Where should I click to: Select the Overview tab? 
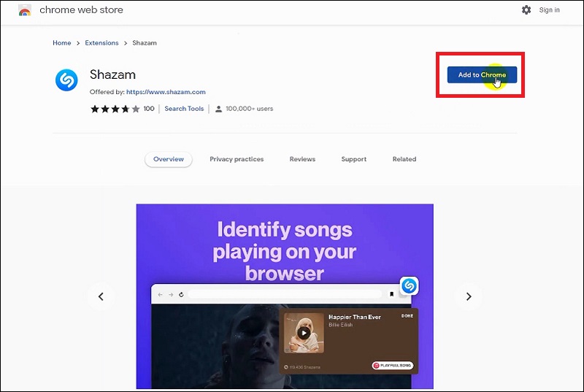coord(169,159)
